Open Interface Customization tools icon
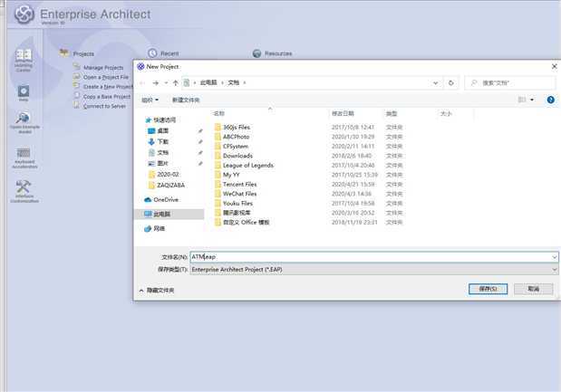Viewport: 561px width, 392px height. 24,186
